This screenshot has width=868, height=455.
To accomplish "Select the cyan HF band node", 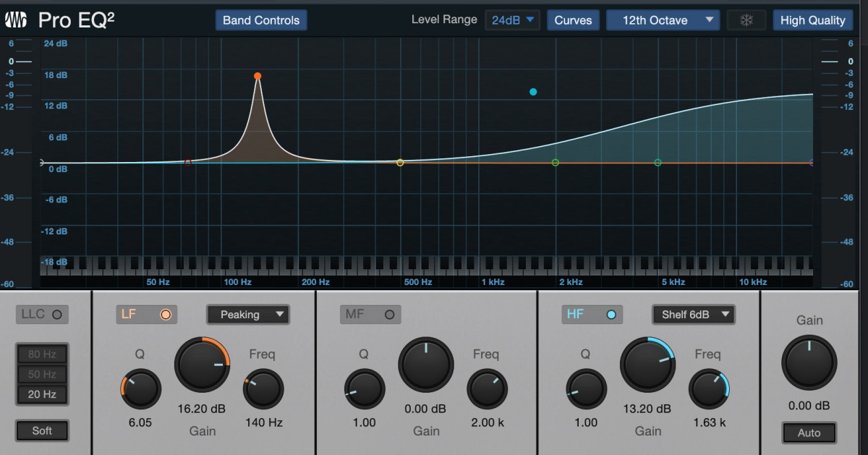I will [x=533, y=92].
